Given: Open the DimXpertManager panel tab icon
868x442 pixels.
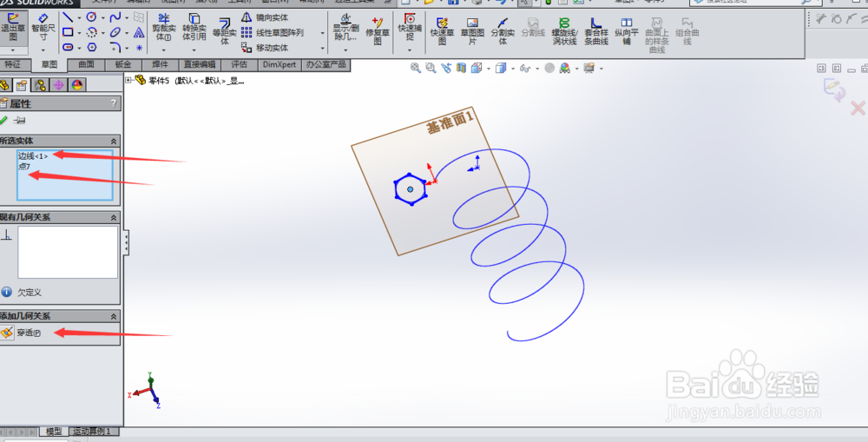Looking at the screenshot, I should [x=59, y=85].
